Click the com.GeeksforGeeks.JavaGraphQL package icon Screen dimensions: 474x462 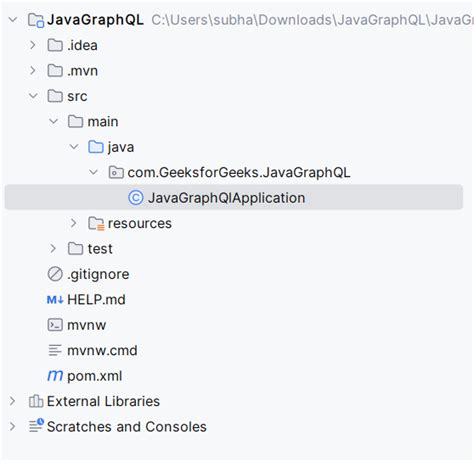116,172
